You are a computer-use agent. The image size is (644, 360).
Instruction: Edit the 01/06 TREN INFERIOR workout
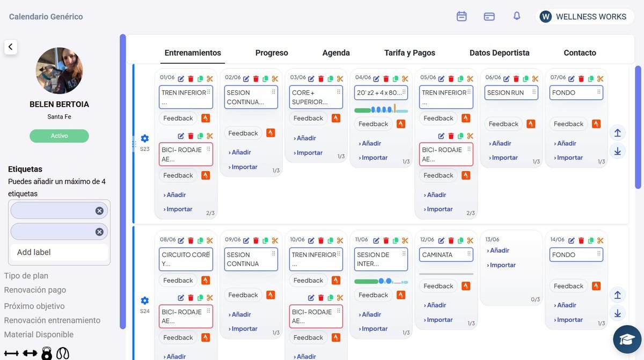coord(181,79)
